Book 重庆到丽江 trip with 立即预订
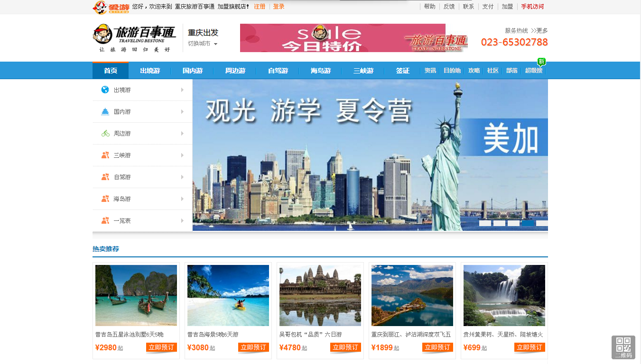Image resolution: width=641 pixels, height=364 pixels. click(x=437, y=347)
